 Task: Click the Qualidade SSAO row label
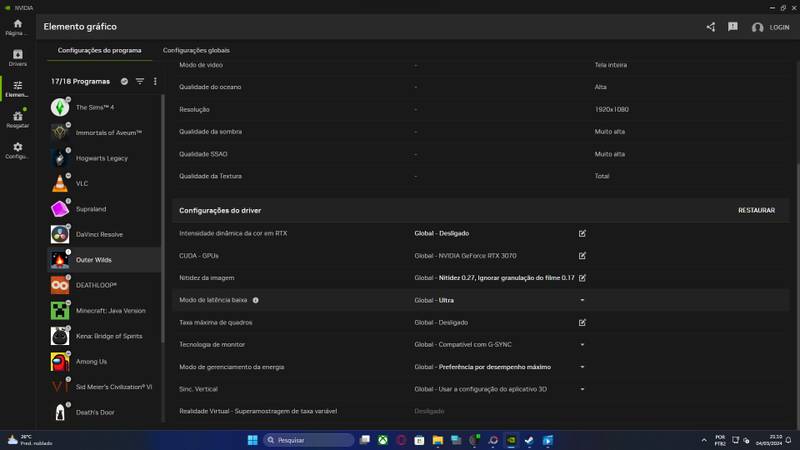coord(203,154)
